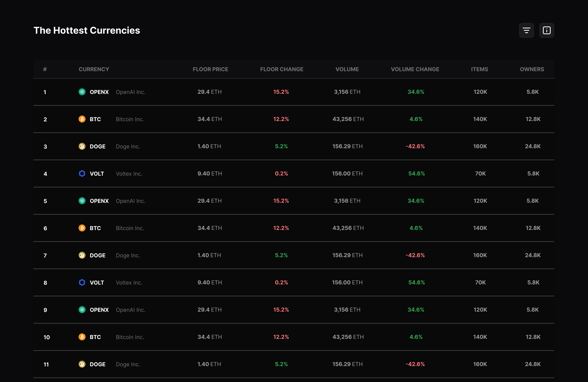588x382 pixels.
Task: Click 34.6% volume change in row 1
Action: coord(416,92)
